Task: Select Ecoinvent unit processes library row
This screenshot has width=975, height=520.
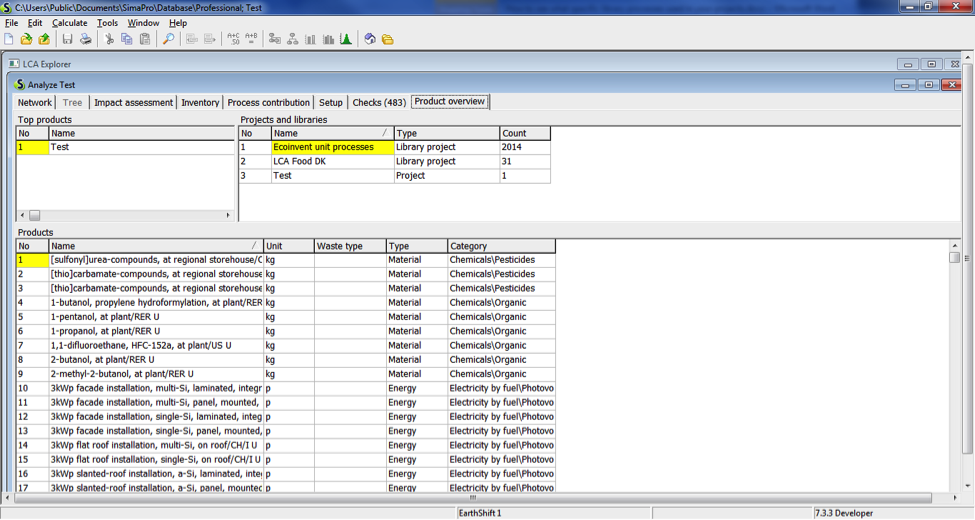Action: (394, 147)
